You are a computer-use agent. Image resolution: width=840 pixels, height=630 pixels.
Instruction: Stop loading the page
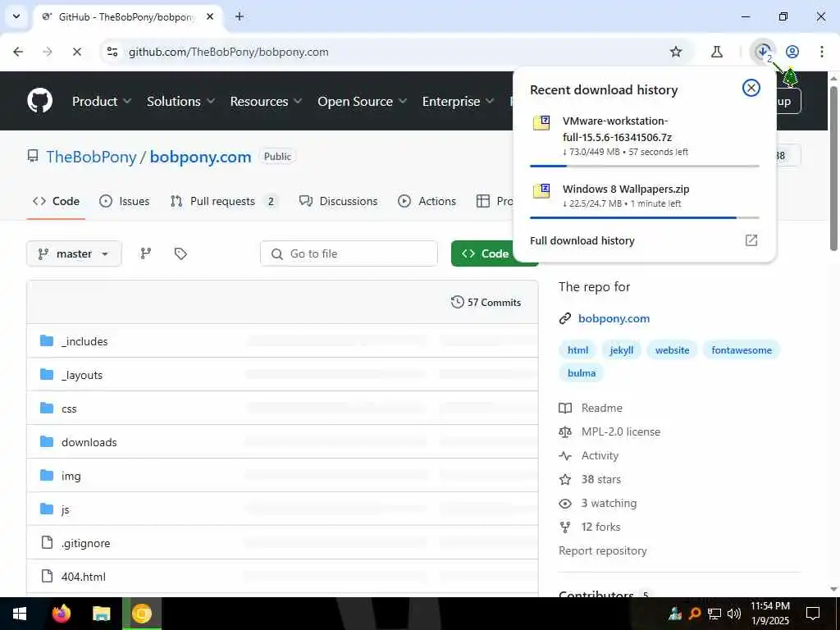(76, 52)
